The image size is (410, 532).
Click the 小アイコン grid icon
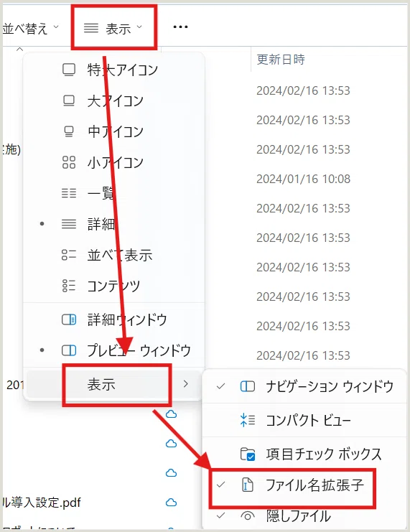point(69,162)
